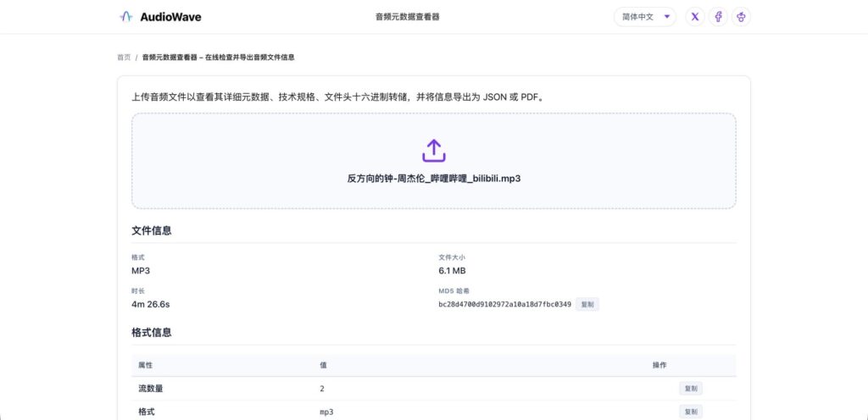Click the 6.1 MB file size value
This screenshot has width=868, height=420.
453,271
